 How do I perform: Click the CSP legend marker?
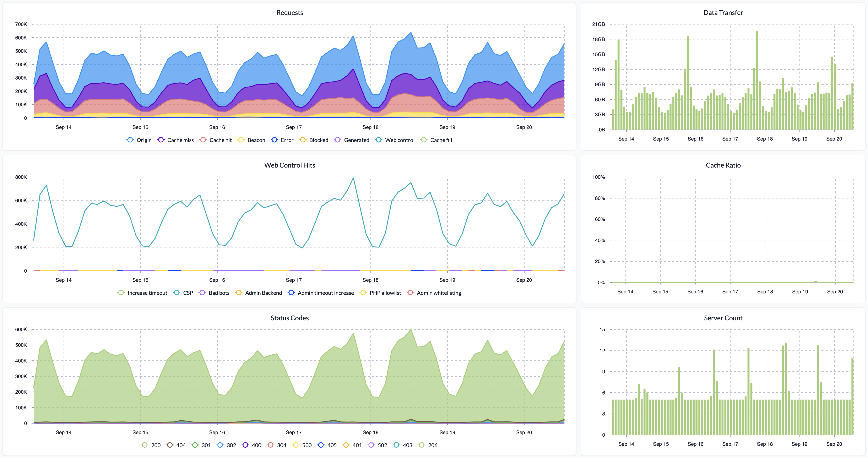click(x=177, y=293)
